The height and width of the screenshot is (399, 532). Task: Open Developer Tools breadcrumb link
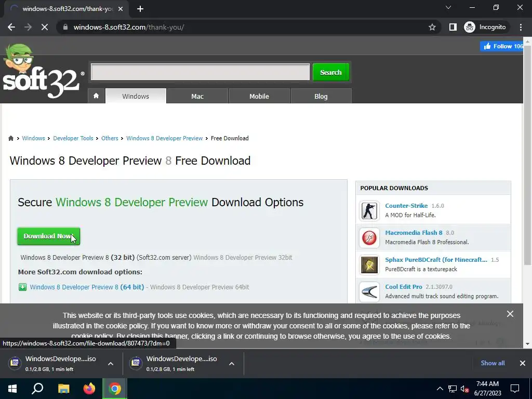73,138
